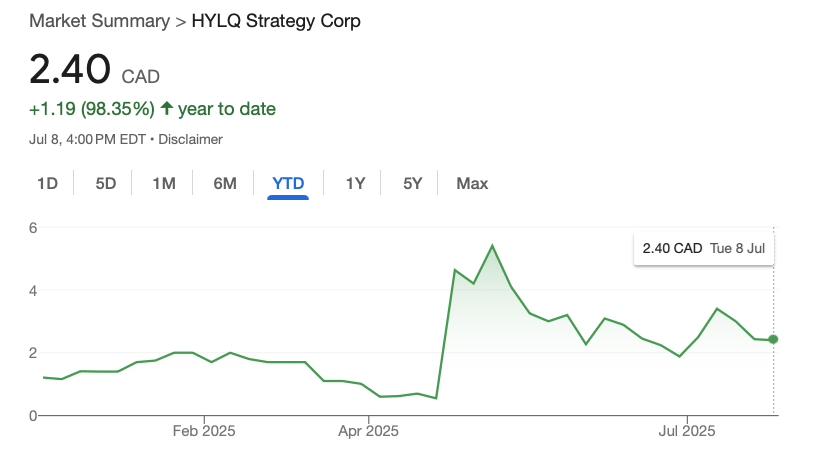Screen dimensions: 829x451
Task: Click the year to date label
Action: (227, 109)
